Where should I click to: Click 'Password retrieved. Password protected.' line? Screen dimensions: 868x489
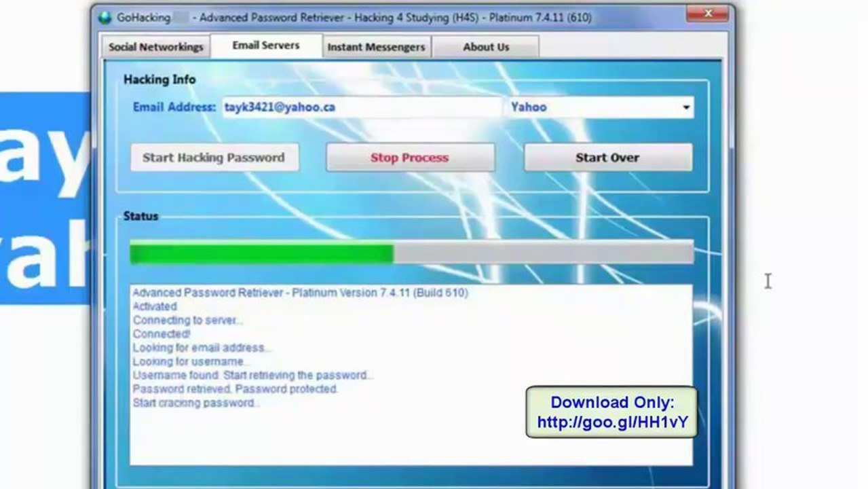tap(235, 389)
